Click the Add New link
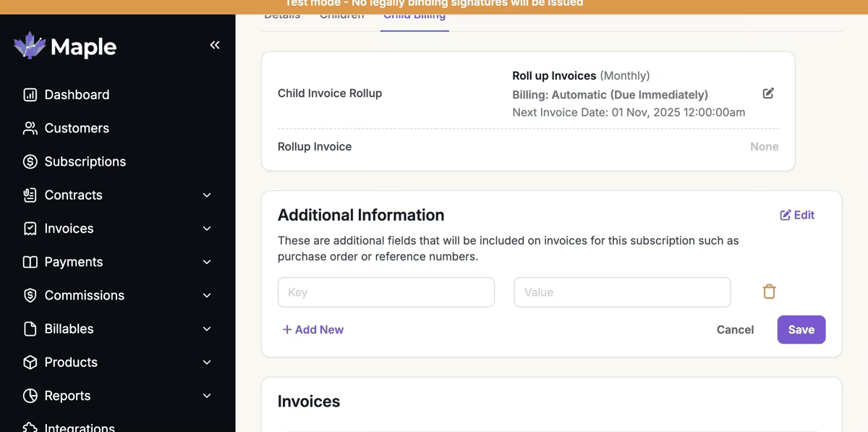The height and width of the screenshot is (432, 868). 312,329
